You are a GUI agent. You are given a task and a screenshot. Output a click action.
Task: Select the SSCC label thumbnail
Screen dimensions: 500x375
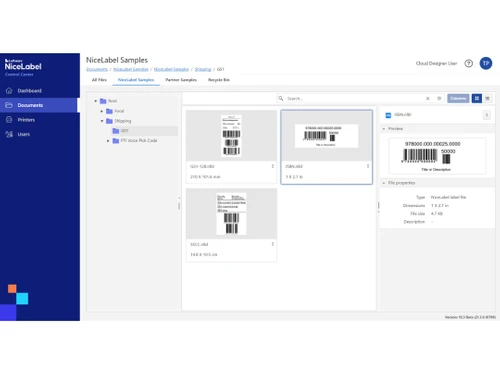click(231, 214)
